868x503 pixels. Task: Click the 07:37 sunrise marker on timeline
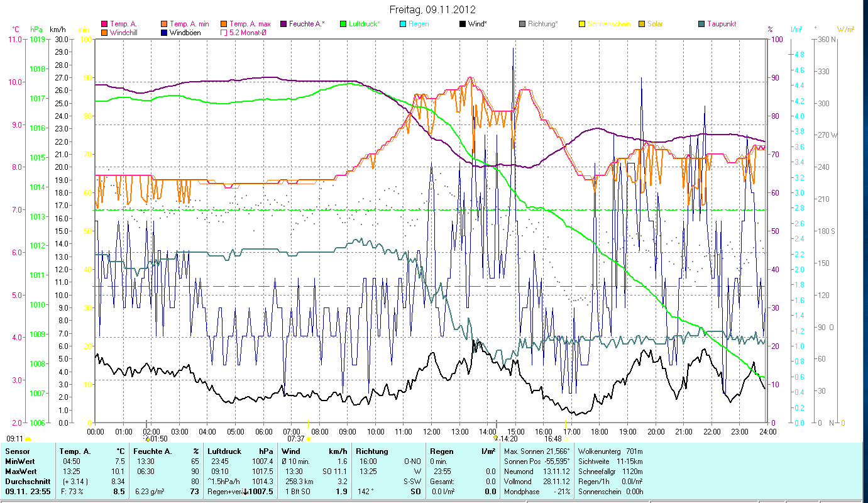click(308, 438)
